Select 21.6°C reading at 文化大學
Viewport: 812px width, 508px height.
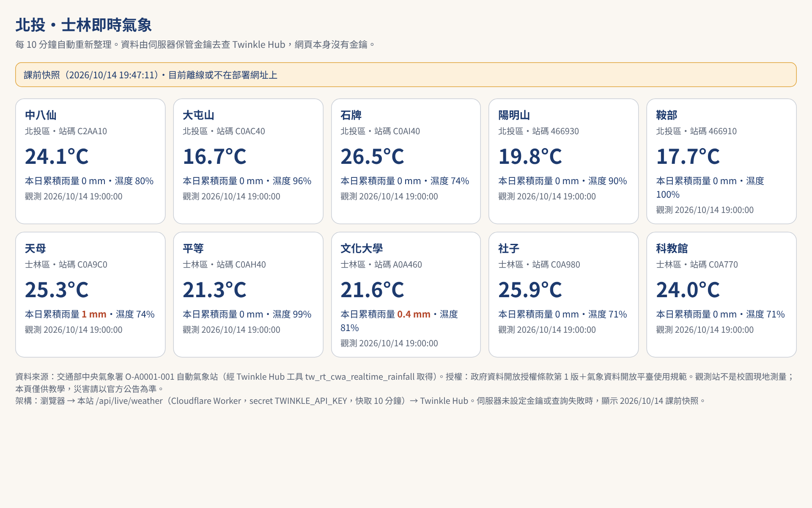coord(372,290)
